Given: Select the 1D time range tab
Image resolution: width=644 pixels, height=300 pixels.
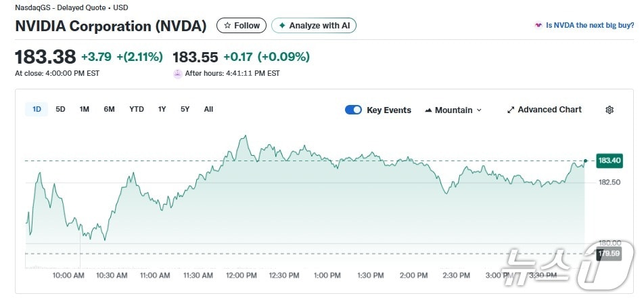Looking at the screenshot, I should pos(37,109).
